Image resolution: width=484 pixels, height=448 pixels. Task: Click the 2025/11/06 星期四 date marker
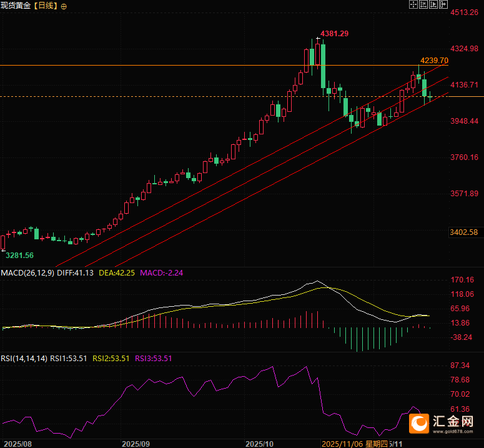click(x=355, y=444)
